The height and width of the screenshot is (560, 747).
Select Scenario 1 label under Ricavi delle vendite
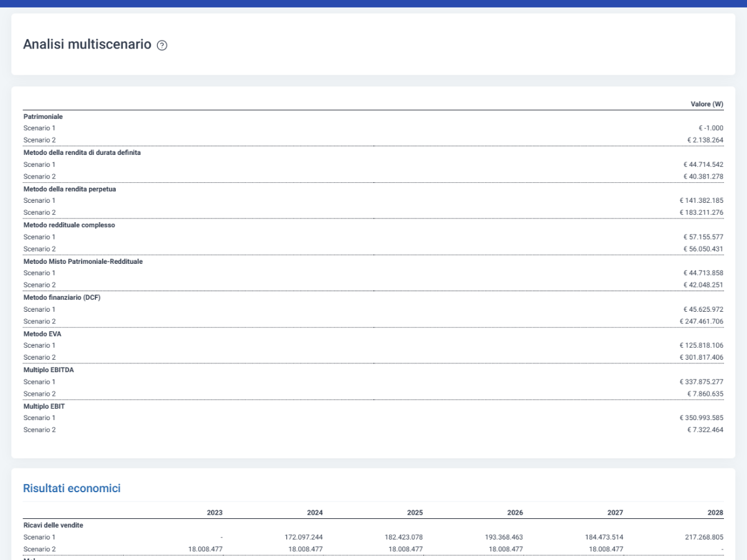point(39,537)
